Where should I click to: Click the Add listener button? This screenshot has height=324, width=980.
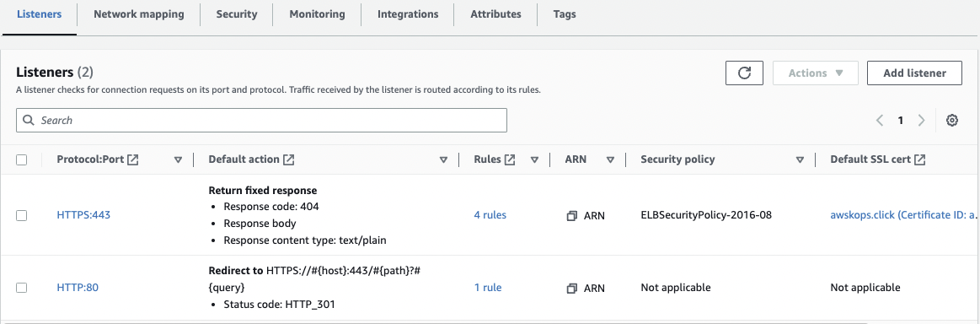coord(914,73)
